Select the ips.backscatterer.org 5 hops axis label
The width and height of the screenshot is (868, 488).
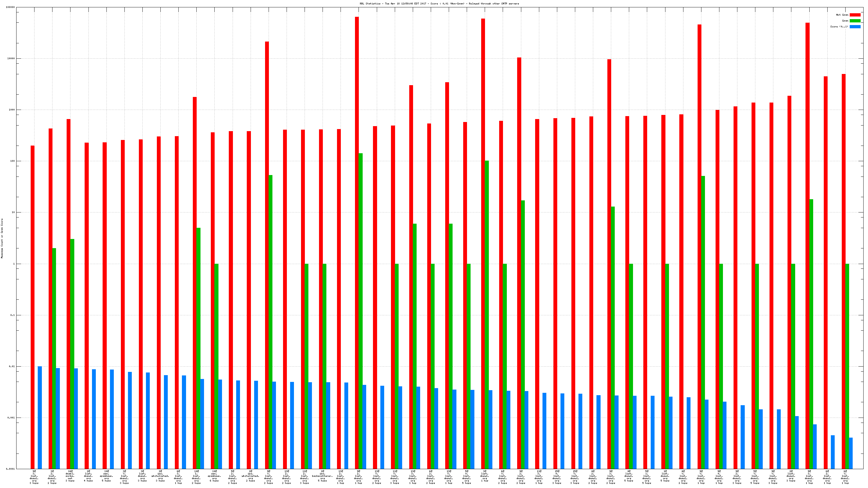(323, 476)
